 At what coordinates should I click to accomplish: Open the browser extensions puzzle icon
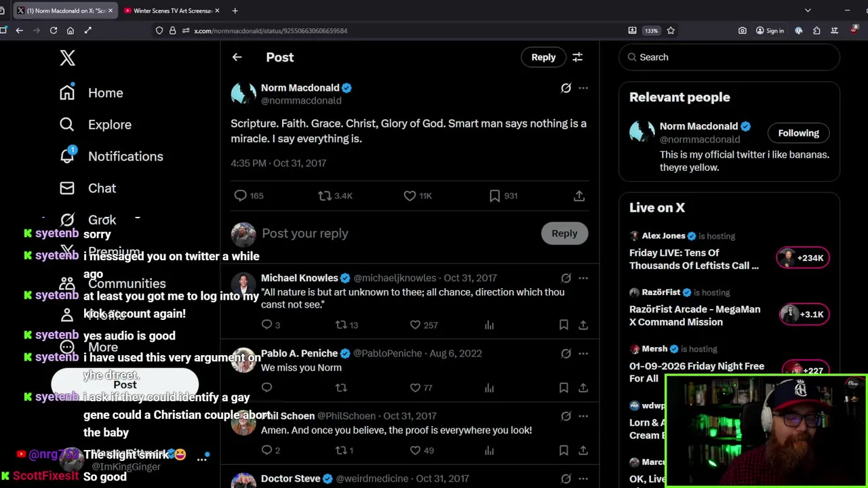pos(816,30)
